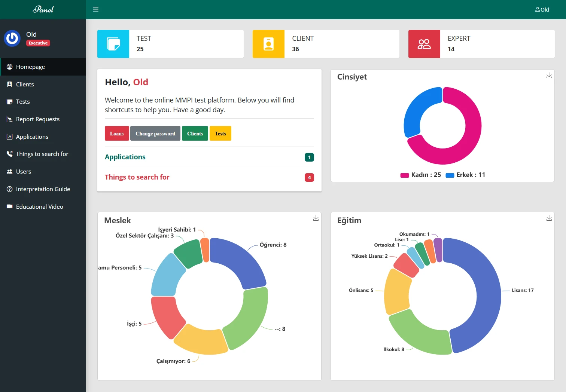Select the Tests sidebar icon
The image size is (566, 392).
(x=9, y=101)
